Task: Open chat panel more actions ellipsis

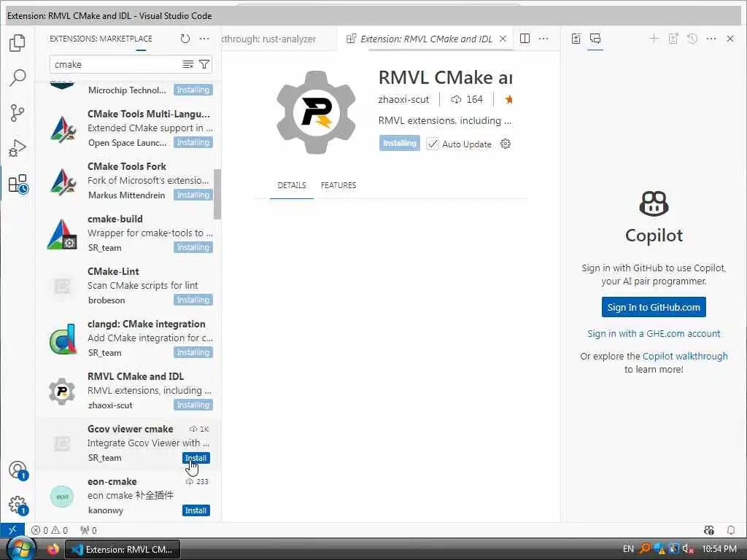Action: click(x=711, y=39)
